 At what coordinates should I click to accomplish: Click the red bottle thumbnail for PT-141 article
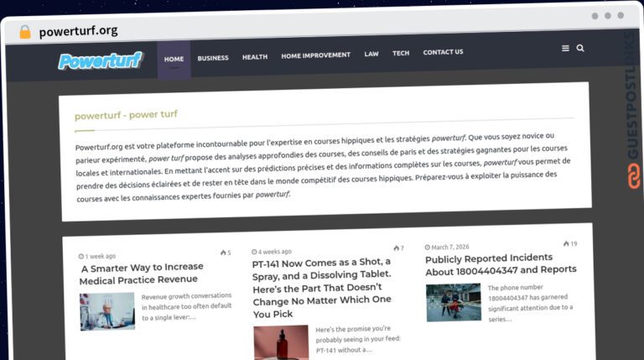point(281,342)
